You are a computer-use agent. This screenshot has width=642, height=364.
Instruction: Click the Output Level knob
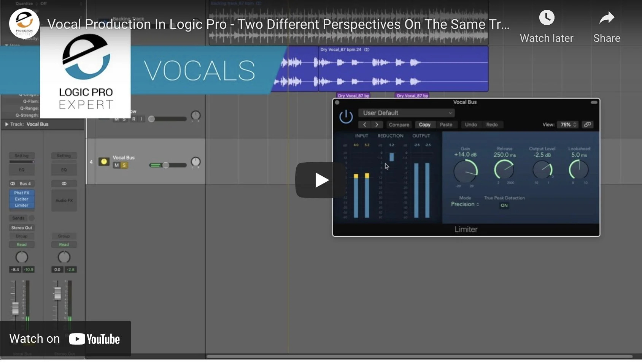[543, 170]
